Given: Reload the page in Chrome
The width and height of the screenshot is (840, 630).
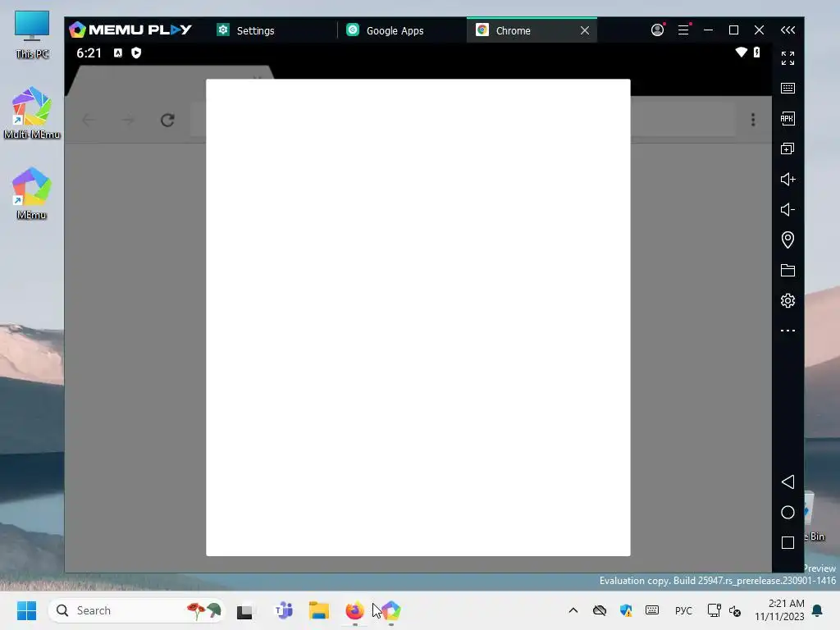Looking at the screenshot, I should (x=167, y=120).
